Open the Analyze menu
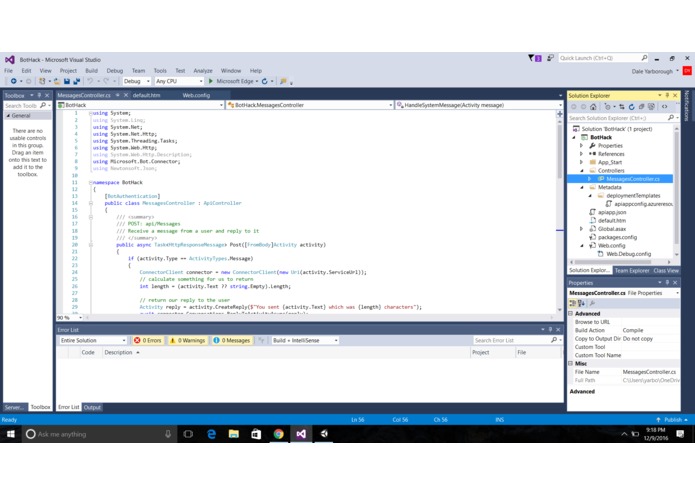Screen dimensions: 695x494 click(203, 71)
